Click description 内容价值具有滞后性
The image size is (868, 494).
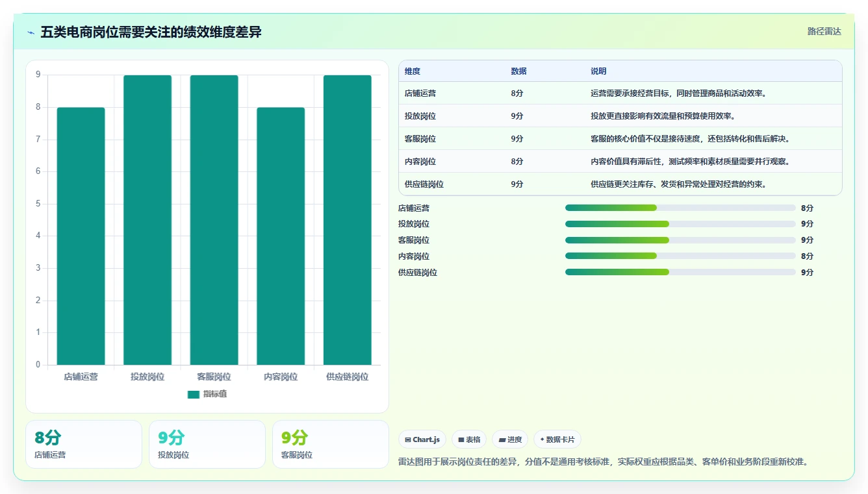coord(690,162)
